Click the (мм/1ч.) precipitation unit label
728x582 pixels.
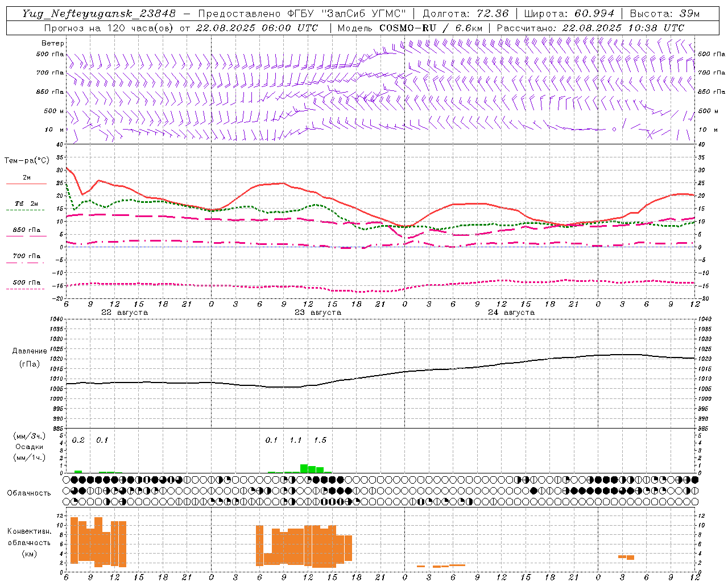pos(30,458)
